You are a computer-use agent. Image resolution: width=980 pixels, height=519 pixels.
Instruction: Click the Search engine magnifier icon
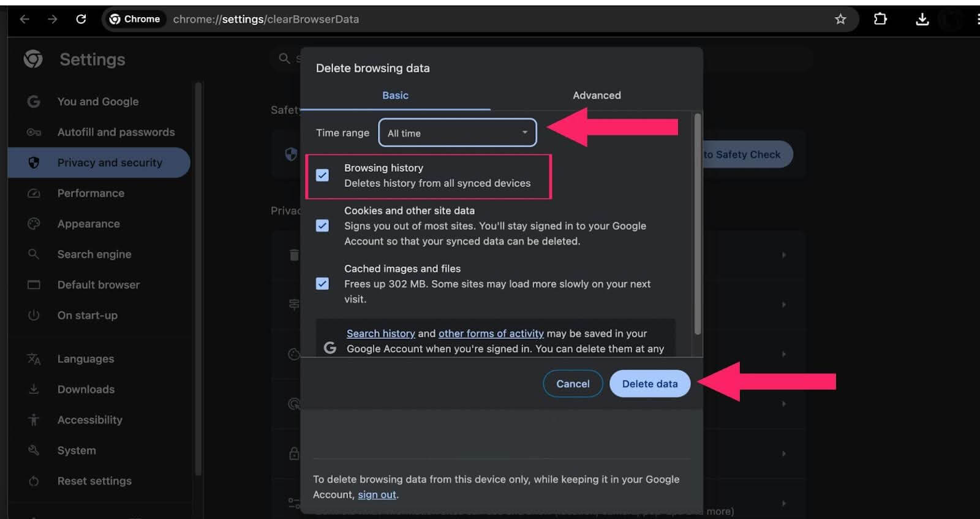(x=34, y=254)
